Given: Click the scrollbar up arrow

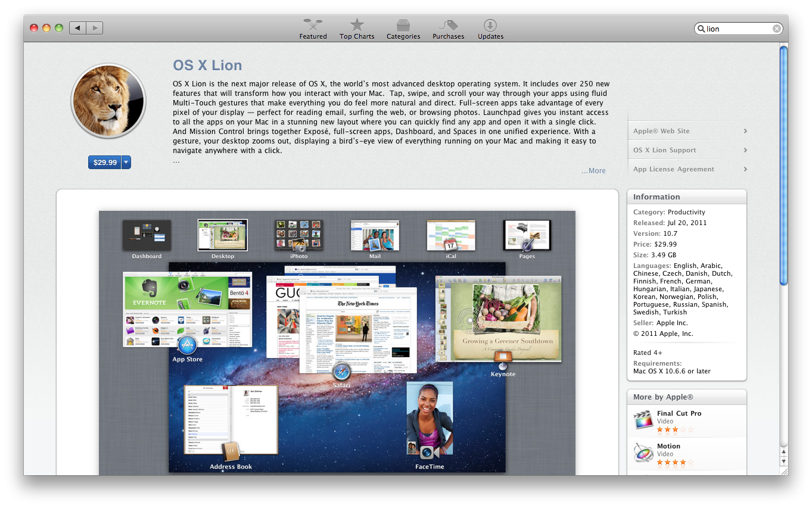Looking at the screenshot, I should coord(783,452).
